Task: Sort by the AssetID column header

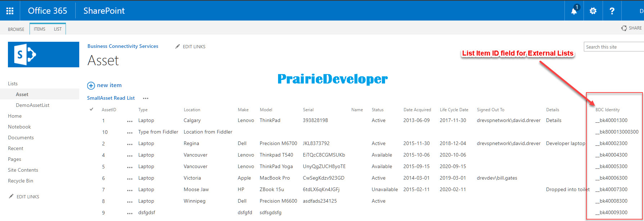Action: pyautogui.click(x=109, y=110)
